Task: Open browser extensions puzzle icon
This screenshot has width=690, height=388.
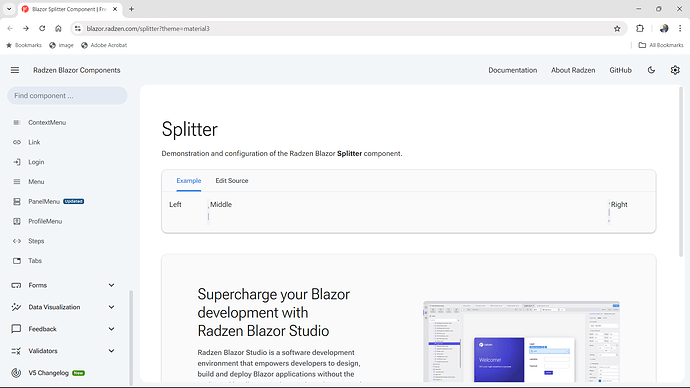Action: 640,29
